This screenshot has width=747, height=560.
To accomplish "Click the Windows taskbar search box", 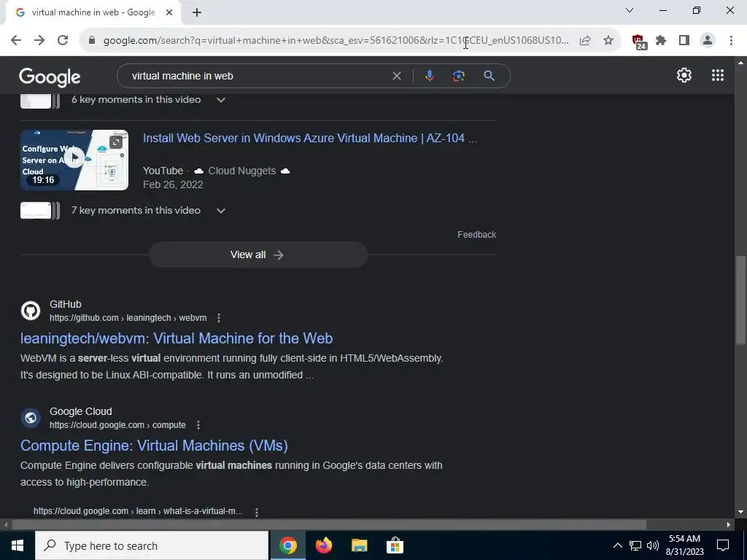I will click(152, 545).
